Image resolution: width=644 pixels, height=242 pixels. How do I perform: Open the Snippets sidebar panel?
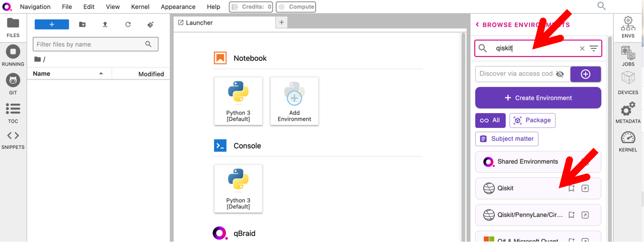(13, 139)
